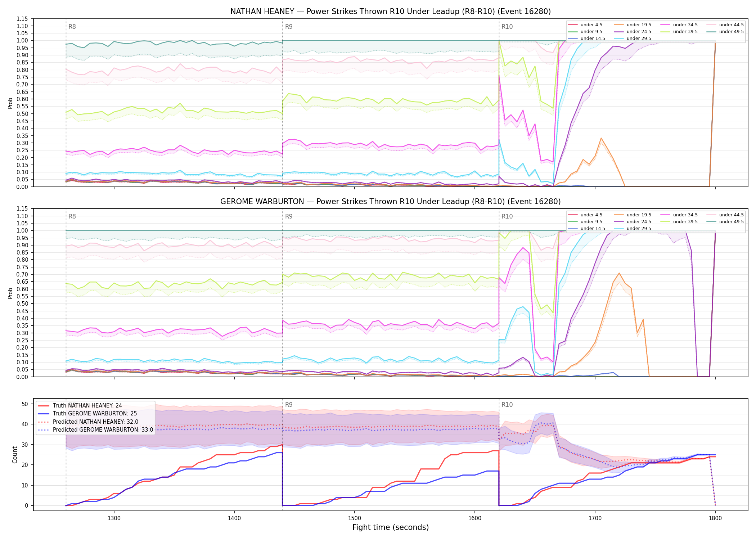Click Count axis tick label 40
Screen dimensions: 756x540
25,424
